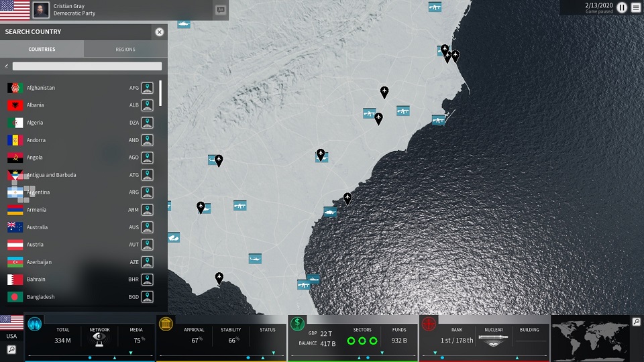
Task: Click the three green Sectors circles
Action: 362,341
